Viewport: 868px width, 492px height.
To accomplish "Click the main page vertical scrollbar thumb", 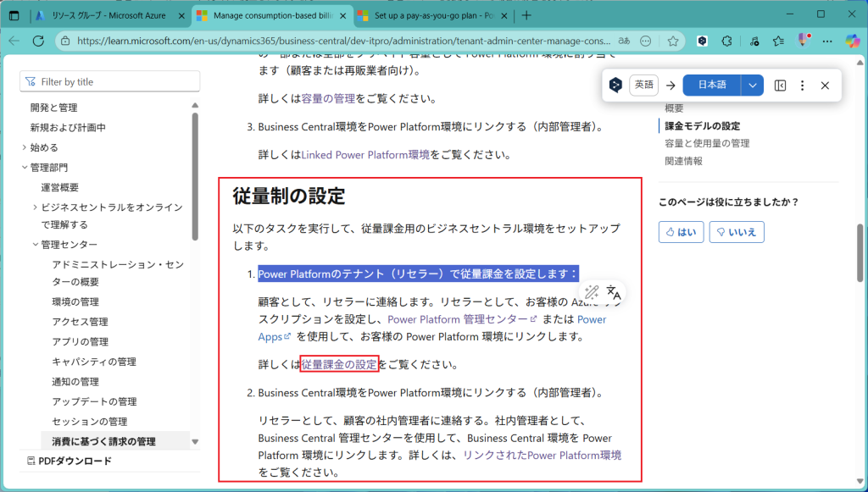I will 860,252.
